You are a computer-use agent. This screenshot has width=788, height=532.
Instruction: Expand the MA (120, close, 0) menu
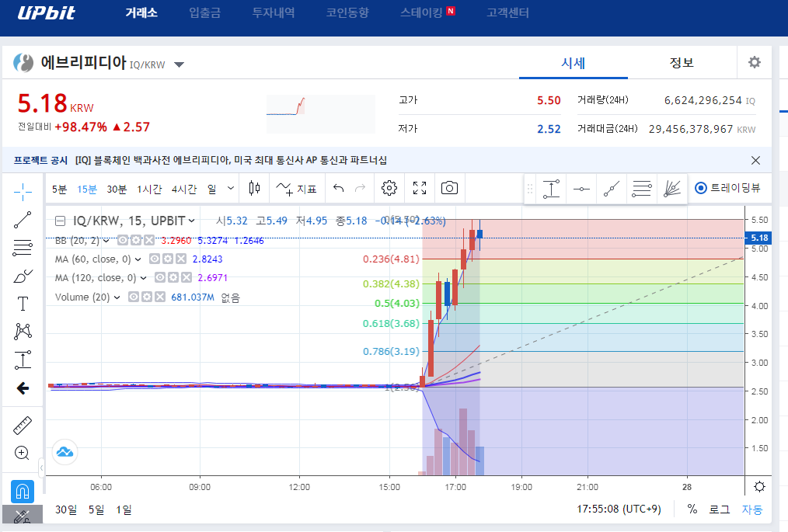click(x=143, y=278)
